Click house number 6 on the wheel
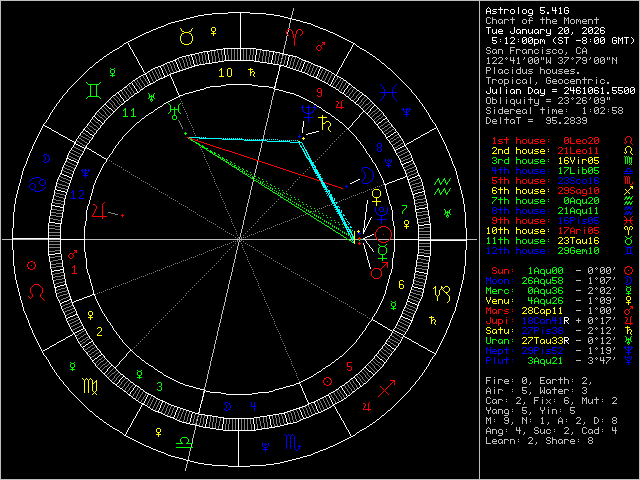This screenshot has height=480, width=640. coord(401,284)
